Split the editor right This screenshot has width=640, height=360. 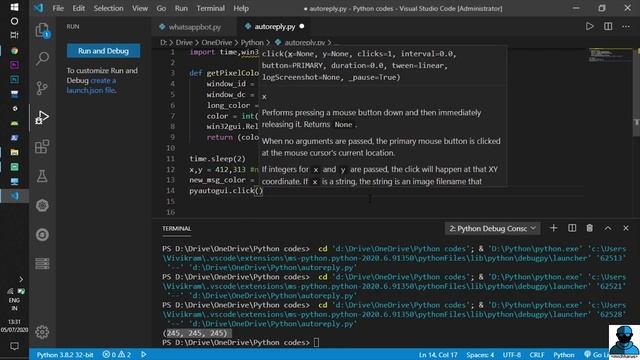[x=608, y=27]
